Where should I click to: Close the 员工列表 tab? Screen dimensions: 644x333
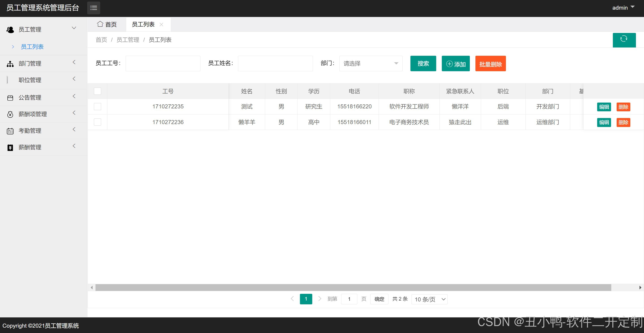[x=161, y=24]
